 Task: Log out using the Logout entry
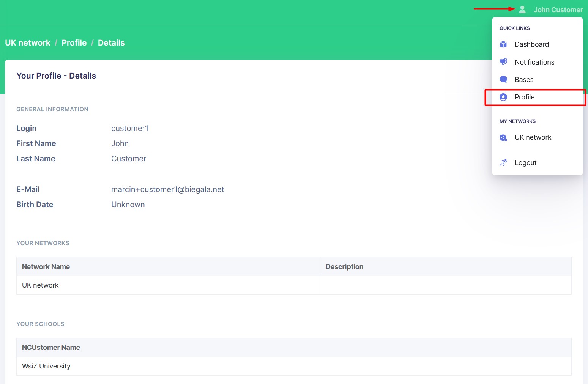tap(525, 163)
